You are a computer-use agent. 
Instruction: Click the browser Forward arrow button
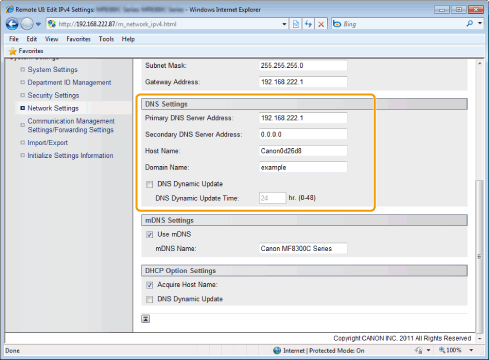coord(27,24)
